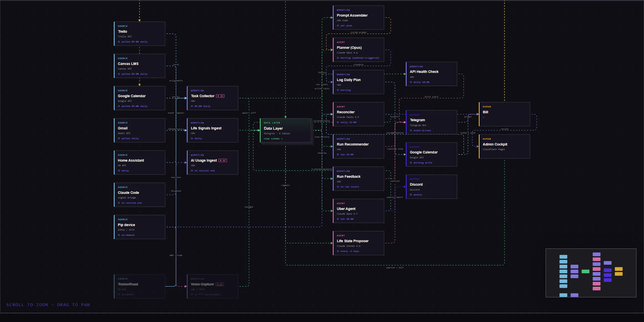Click the schedule icon beside 'morning (webhook-triggered)' on Planner

pos(338,58)
